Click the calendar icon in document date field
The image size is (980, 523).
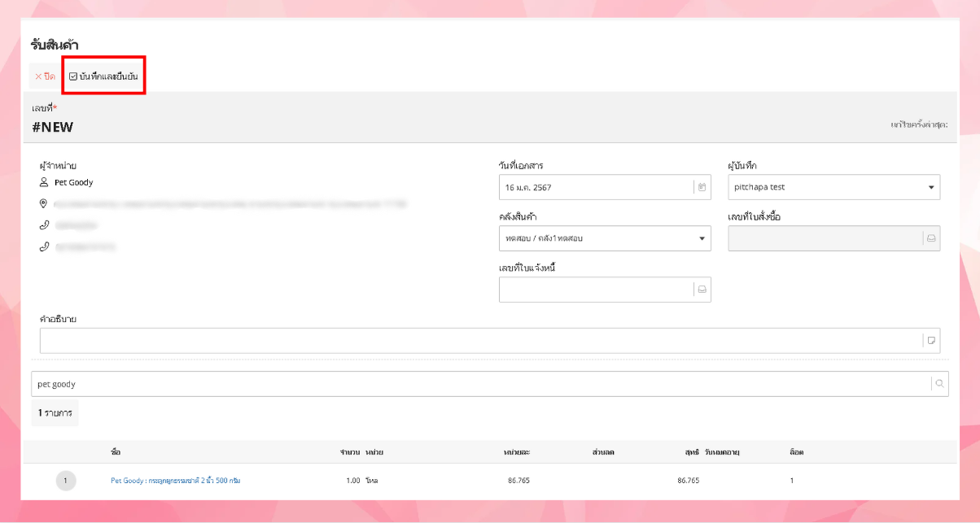[x=702, y=187]
